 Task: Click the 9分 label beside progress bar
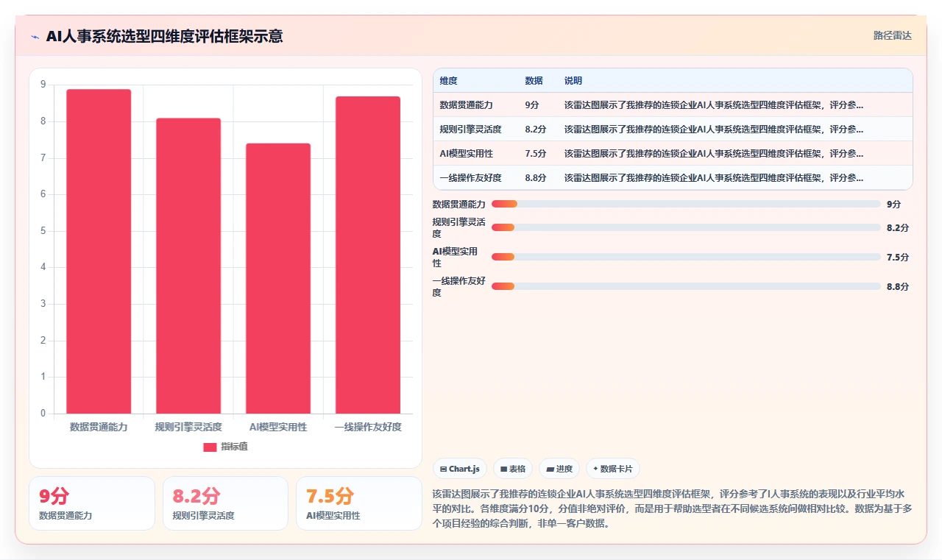[893, 204]
